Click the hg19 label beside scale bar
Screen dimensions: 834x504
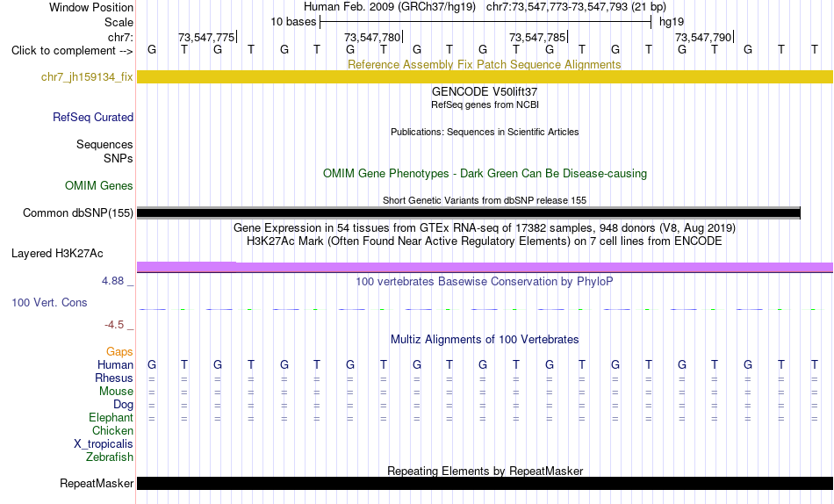pos(672,22)
